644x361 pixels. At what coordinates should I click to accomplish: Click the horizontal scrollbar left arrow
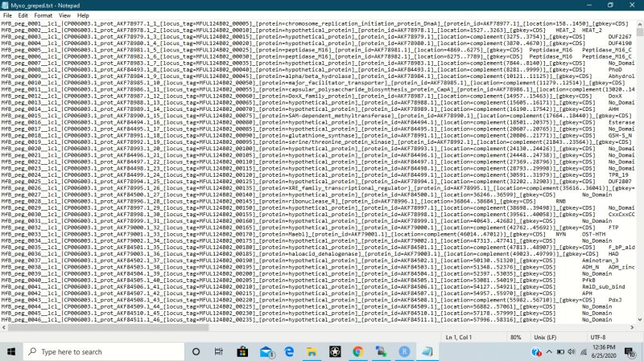pyautogui.click(x=4, y=327)
